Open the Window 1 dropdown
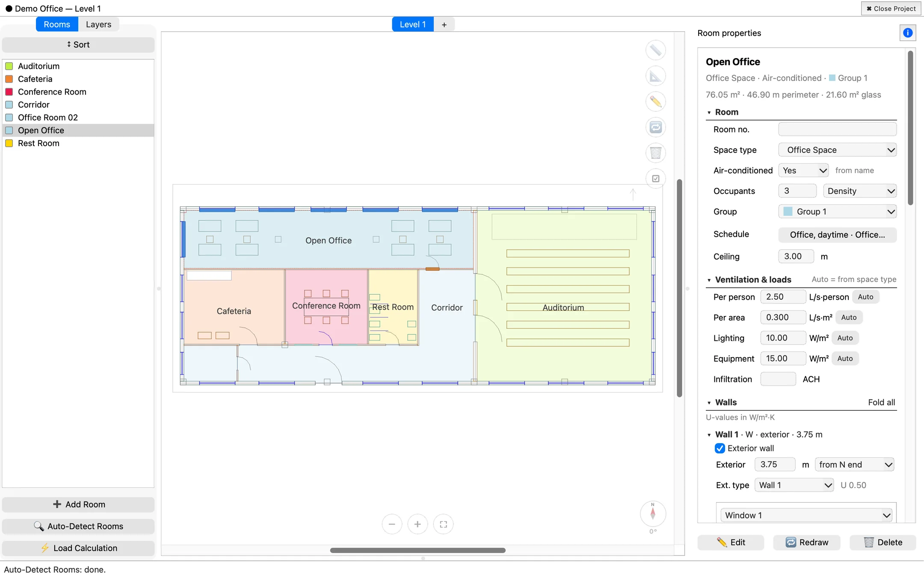The width and height of the screenshot is (924, 578). (806, 515)
